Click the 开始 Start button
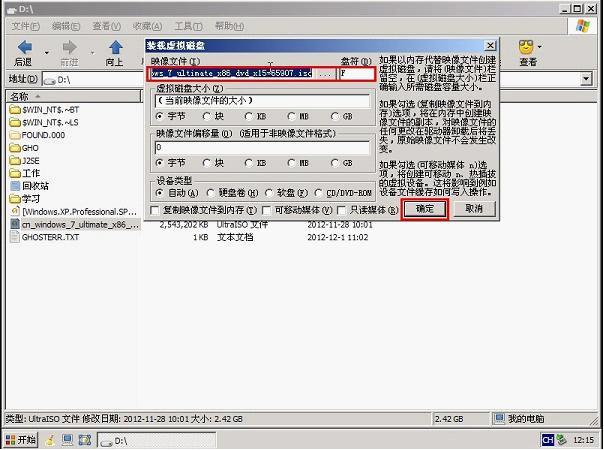 tap(21, 440)
